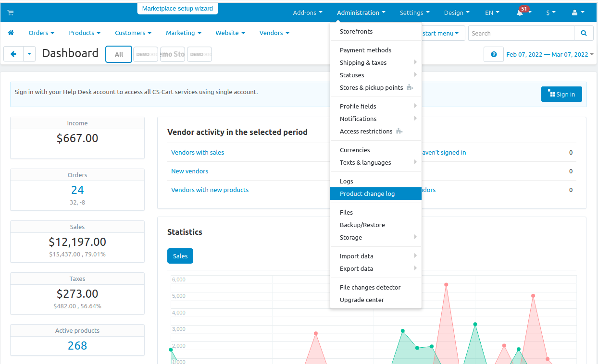Select Currencies menu item

click(x=376, y=150)
